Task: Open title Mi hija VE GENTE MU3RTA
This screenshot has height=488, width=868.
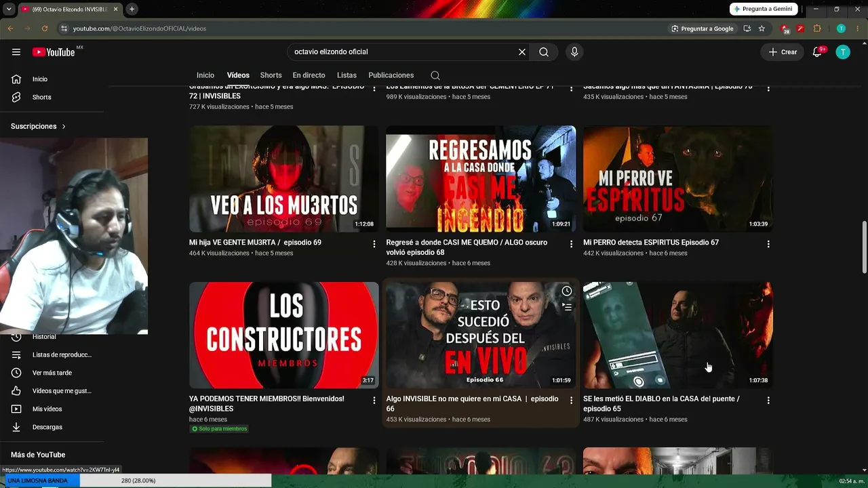Action: pos(255,243)
